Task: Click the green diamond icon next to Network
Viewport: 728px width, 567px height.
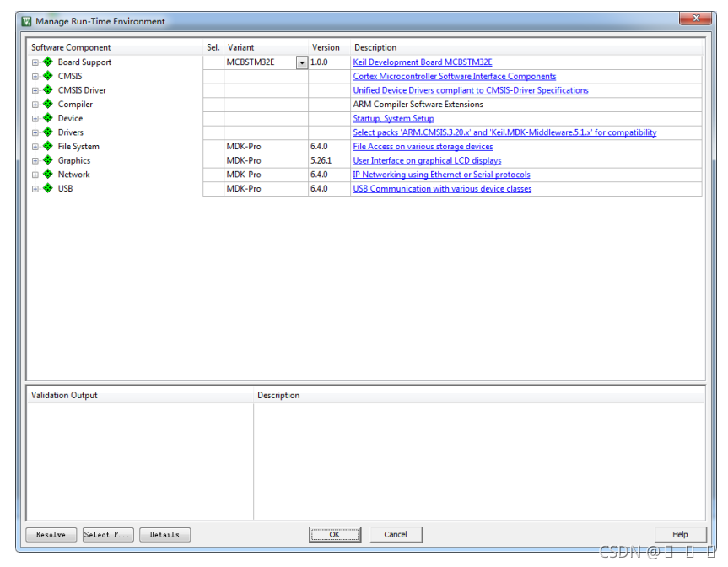Action: tap(47, 174)
